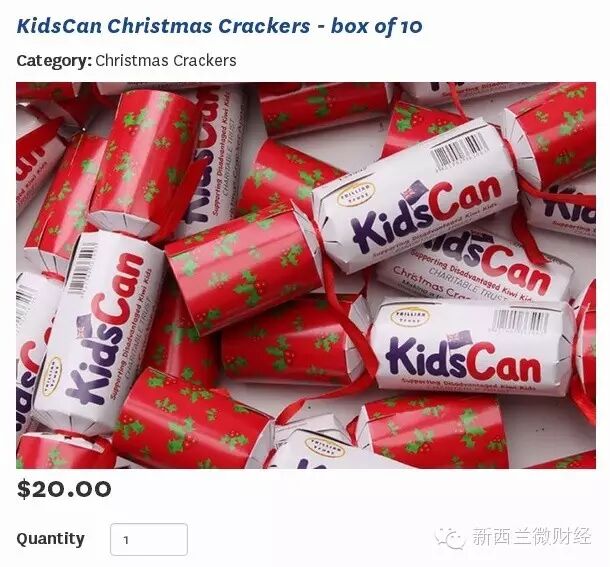Screen dimensions: 610x567
Task: Click the gold oval seal on the lower-right cracker
Action: (x=410, y=317)
